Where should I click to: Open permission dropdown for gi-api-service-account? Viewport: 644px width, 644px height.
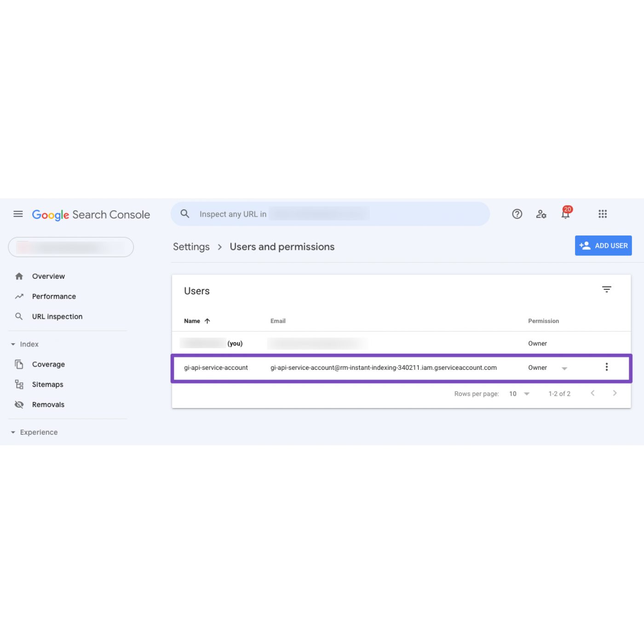pyautogui.click(x=564, y=368)
